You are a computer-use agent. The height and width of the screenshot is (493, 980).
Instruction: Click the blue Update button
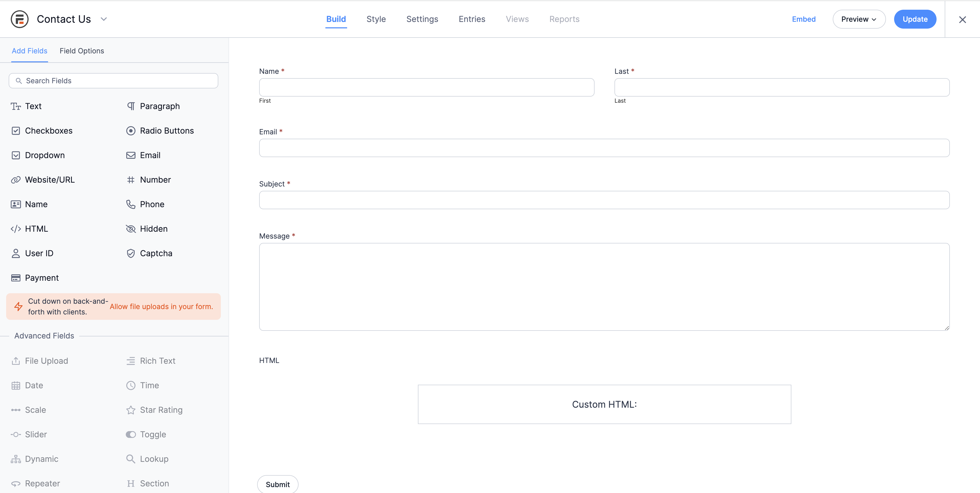[x=915, y=19]
